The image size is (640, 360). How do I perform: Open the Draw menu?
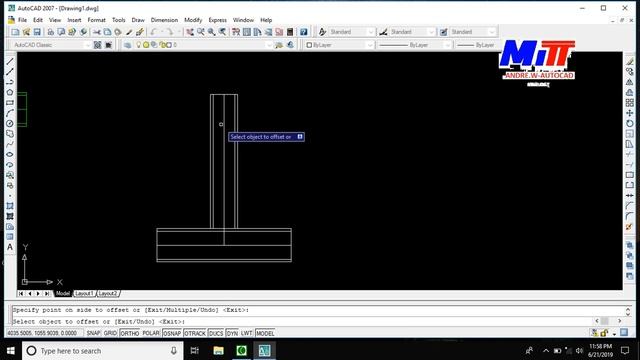[x=138, y=20]
